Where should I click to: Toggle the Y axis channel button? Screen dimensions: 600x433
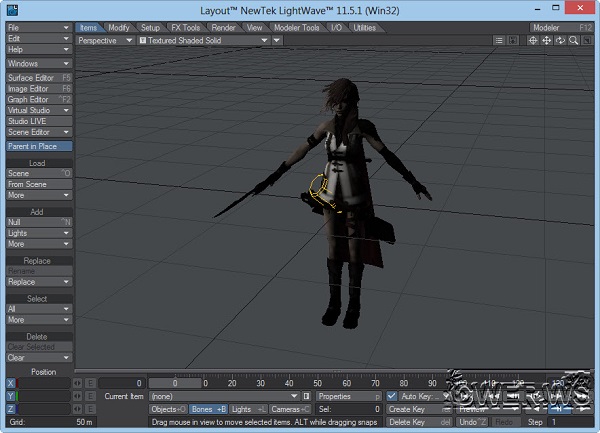(x=11, y=396)
